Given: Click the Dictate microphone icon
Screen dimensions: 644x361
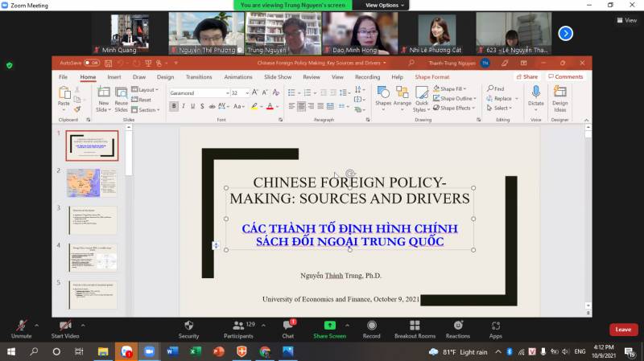Looking at the screenshot, I should [x=535, y=94].
